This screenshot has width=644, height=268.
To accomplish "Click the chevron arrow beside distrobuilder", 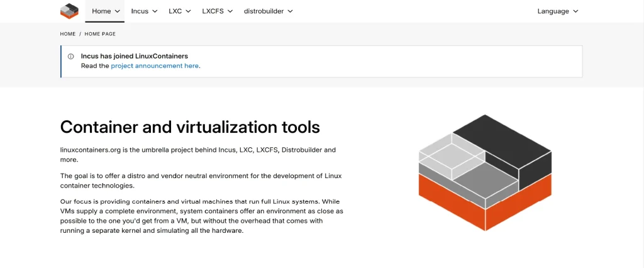I will click(x=289, y=11).
